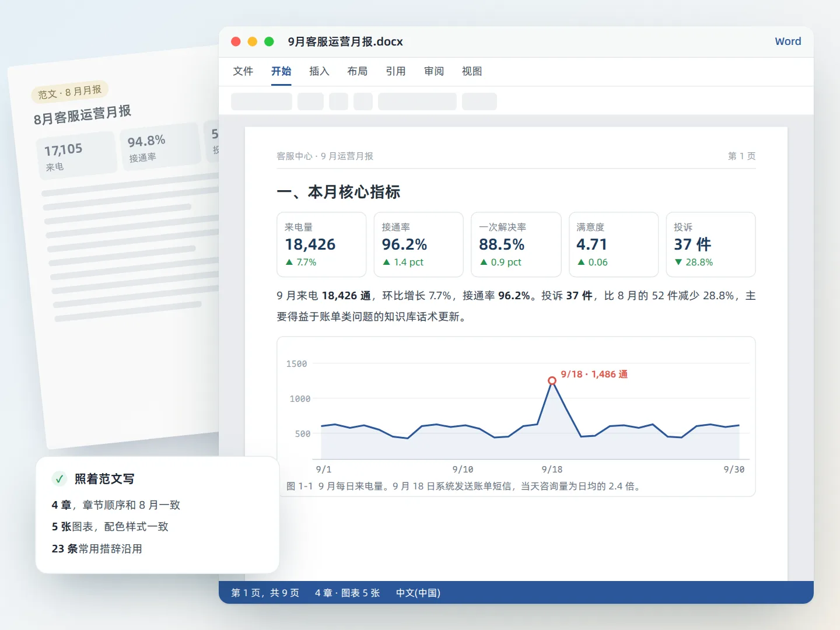Click the 9/1 x-axis label on chart
Viewport: 840px width, 630px height.
[x=324, y=470]
